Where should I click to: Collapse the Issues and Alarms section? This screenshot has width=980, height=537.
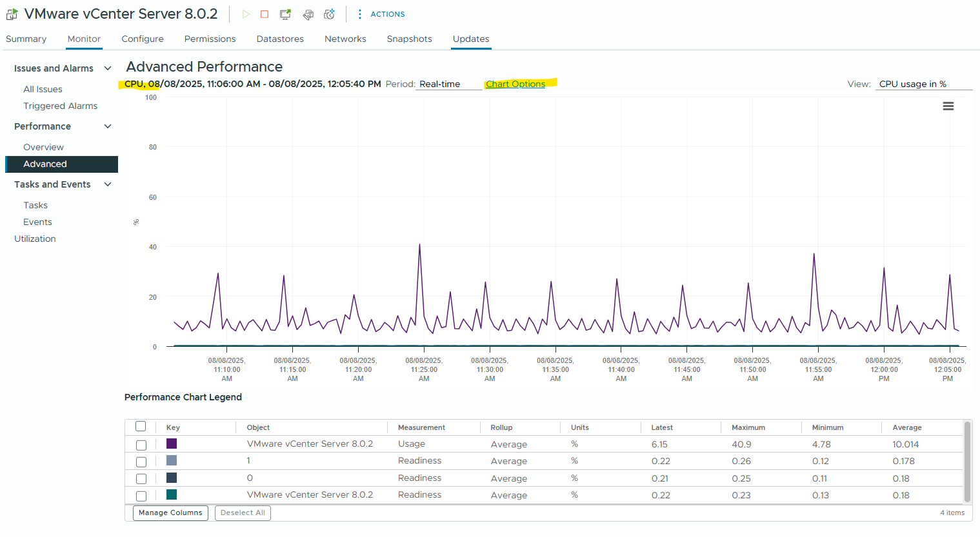pos(108,68)
